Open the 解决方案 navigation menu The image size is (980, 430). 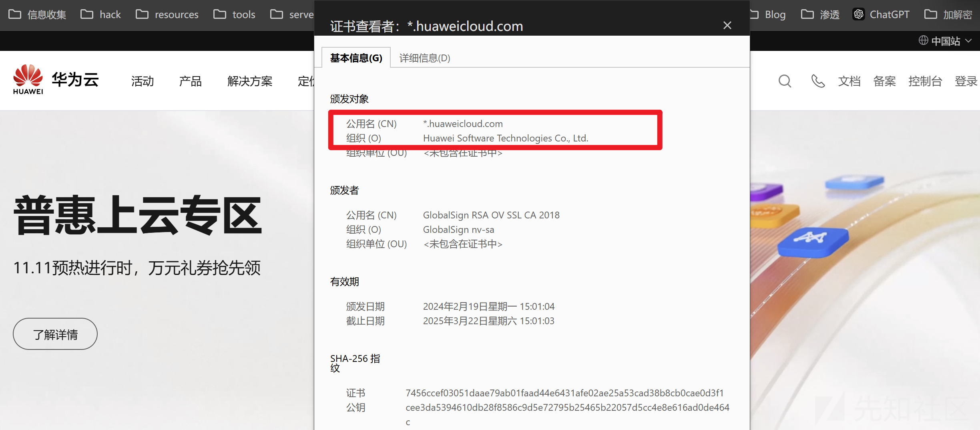(x=250, y=81)
